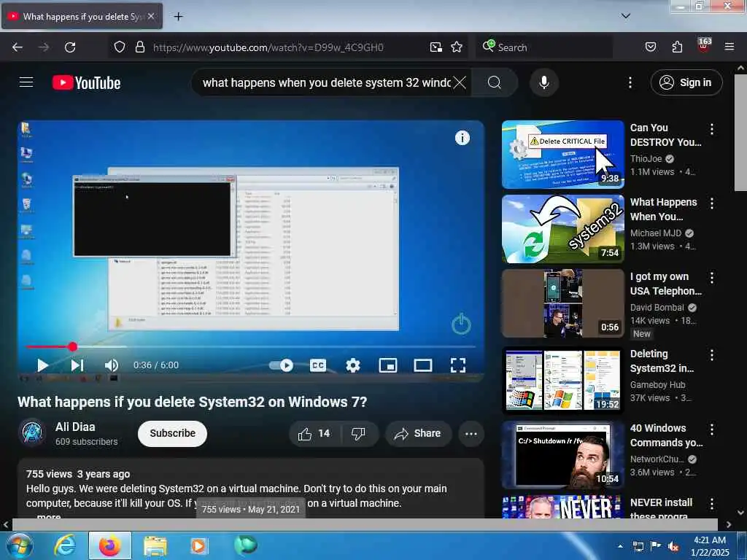Open options for 'NEVER install' video

[712, 503]
